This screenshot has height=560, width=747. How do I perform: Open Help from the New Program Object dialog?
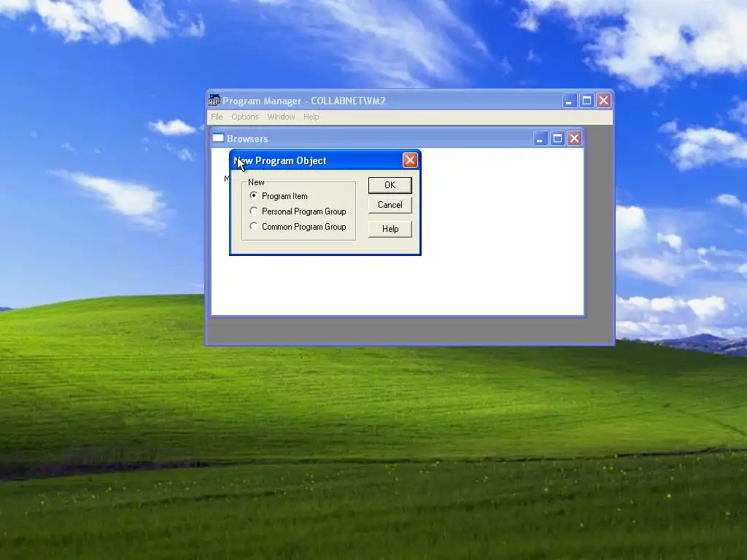pos(390,229)
